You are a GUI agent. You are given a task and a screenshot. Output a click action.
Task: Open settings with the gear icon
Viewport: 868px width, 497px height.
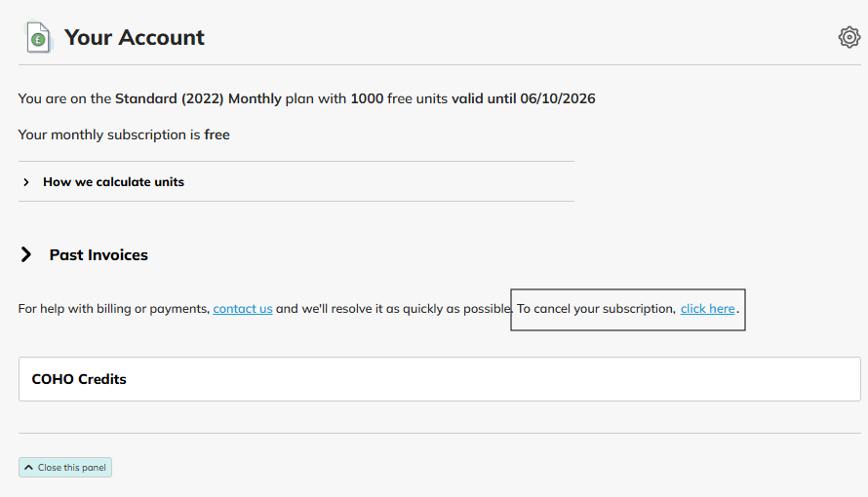tap(848, 37)
